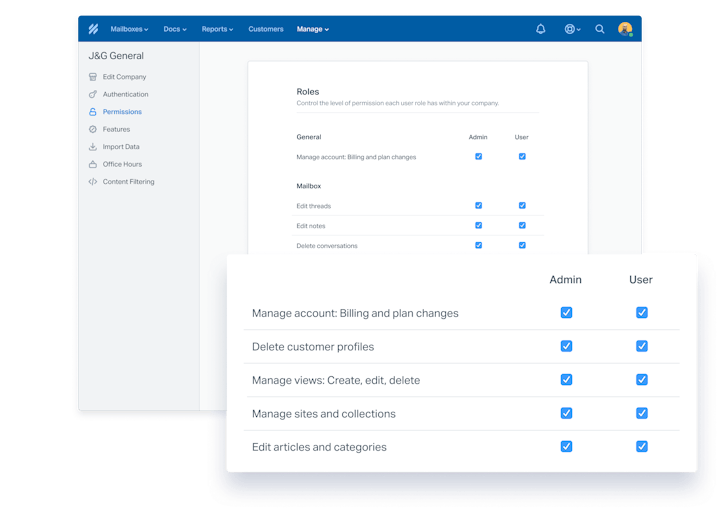Expand the Reports dropdown

point(217,29)
